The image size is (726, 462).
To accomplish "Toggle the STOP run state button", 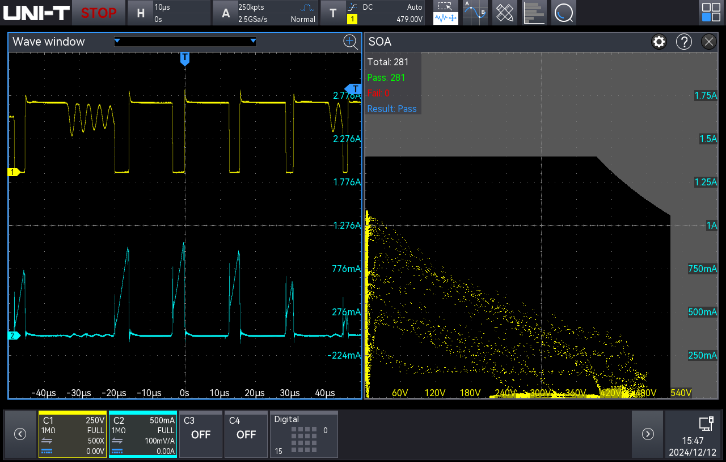I will point(97,13).
